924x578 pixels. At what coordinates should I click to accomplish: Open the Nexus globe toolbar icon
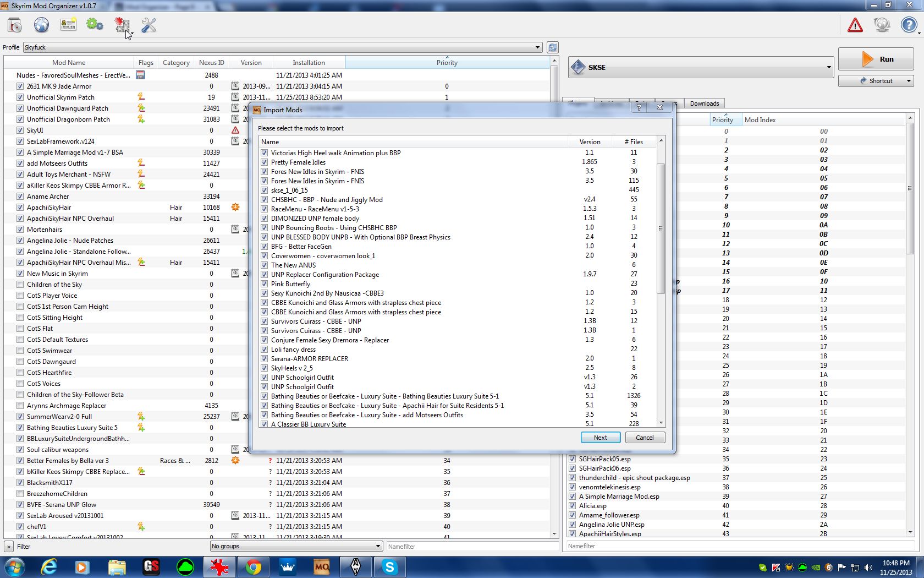coord(41,25)
